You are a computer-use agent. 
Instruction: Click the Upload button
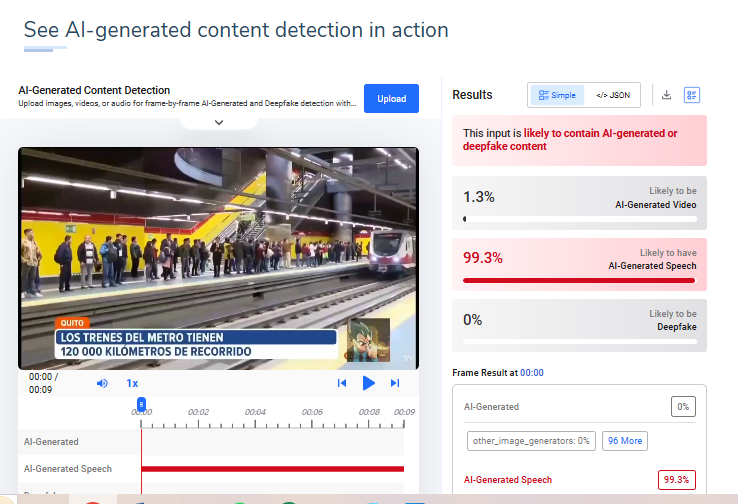pyautogui.click(x=391, y=98)
